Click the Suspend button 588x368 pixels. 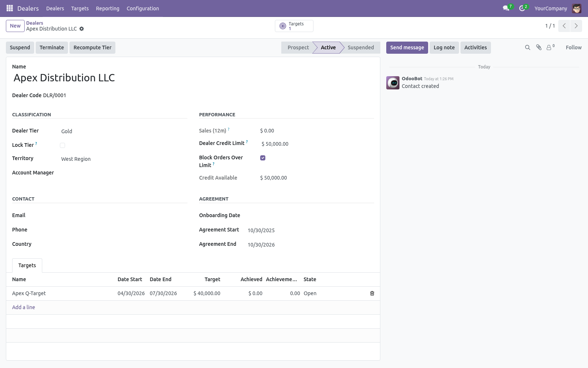point(20,47)
